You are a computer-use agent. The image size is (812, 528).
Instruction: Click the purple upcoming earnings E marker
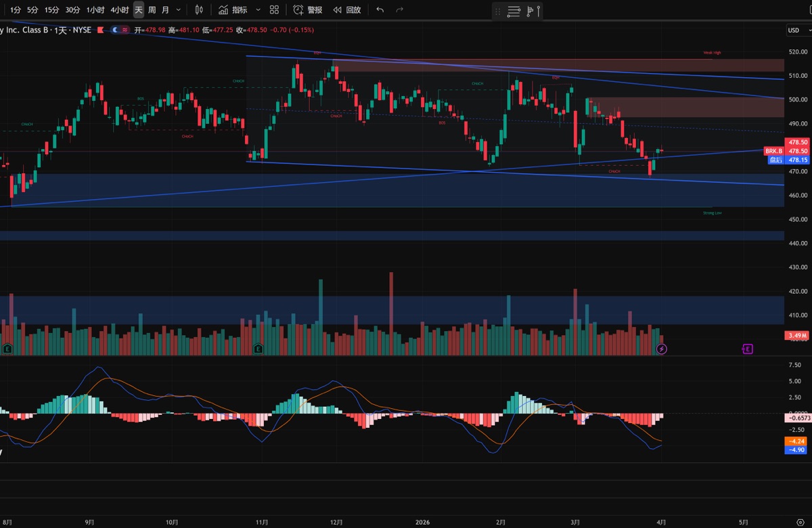(747, 349)
